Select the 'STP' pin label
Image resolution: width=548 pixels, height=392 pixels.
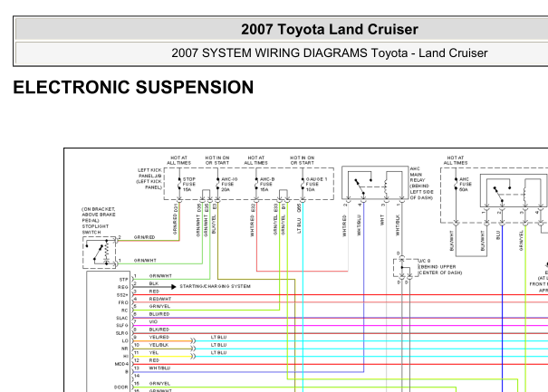coord(124,280)
